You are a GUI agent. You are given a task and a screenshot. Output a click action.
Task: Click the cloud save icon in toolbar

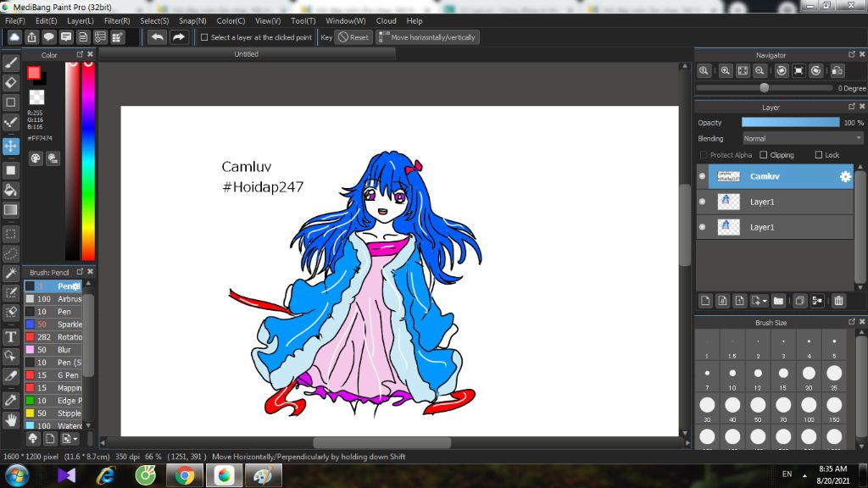click(14, 37)
